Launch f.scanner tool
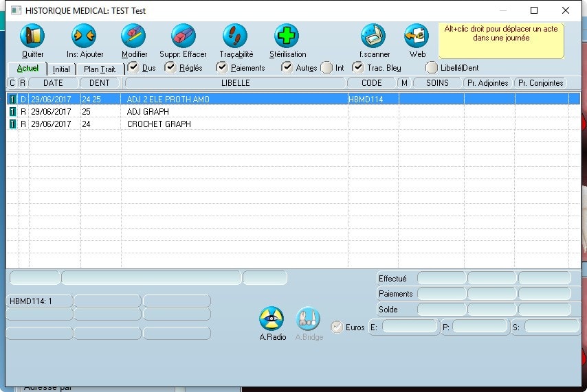The image size is (587, 392). click(373, 36)
